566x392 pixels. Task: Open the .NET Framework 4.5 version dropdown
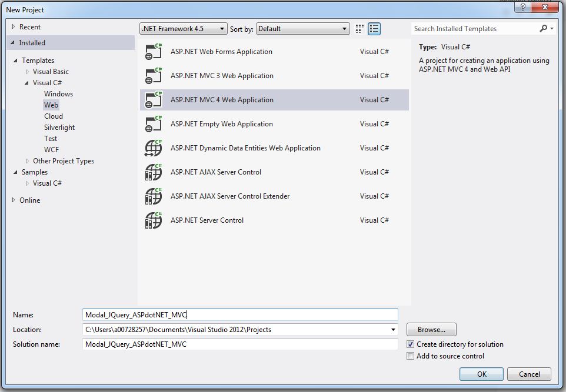[x=184, y=29]
